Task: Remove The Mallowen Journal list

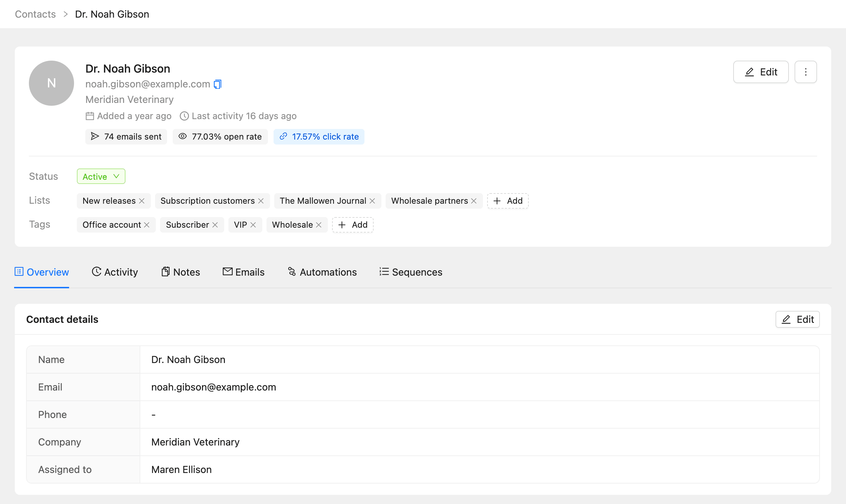Action: tap(372, 201)
